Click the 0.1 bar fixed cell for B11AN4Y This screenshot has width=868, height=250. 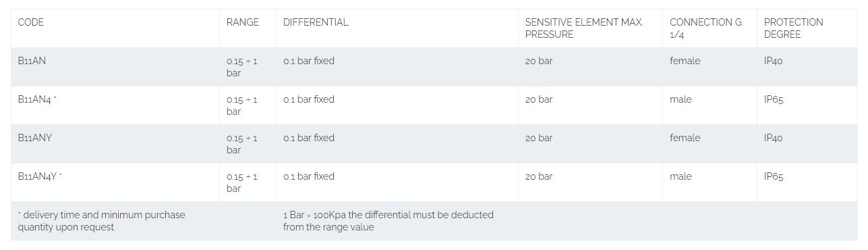pos(309,176)
